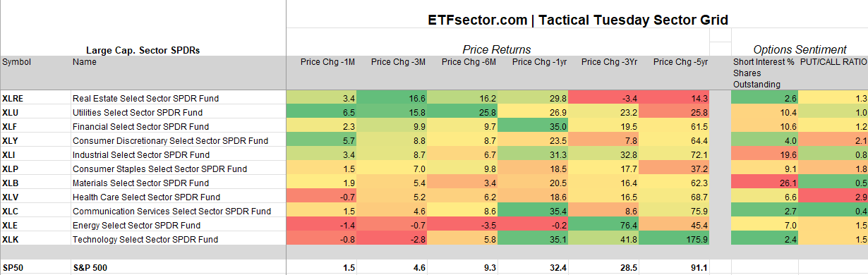Select the XLRE symbol cell
The width and height of the screenshot is (868, 275).
point(35,98)
